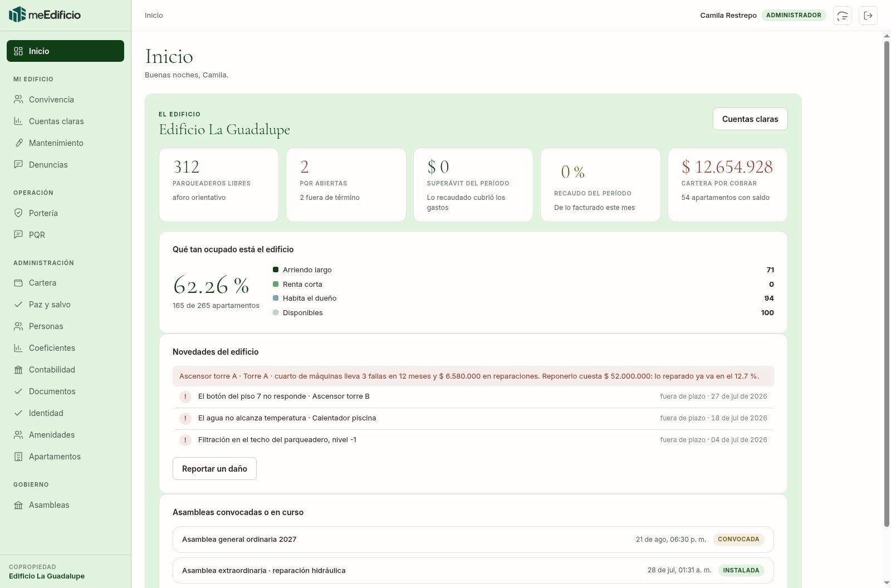The height and width of the screenshot is (588, 891).
Task: Click the CONVOCADA status badge
Action: 738,540
